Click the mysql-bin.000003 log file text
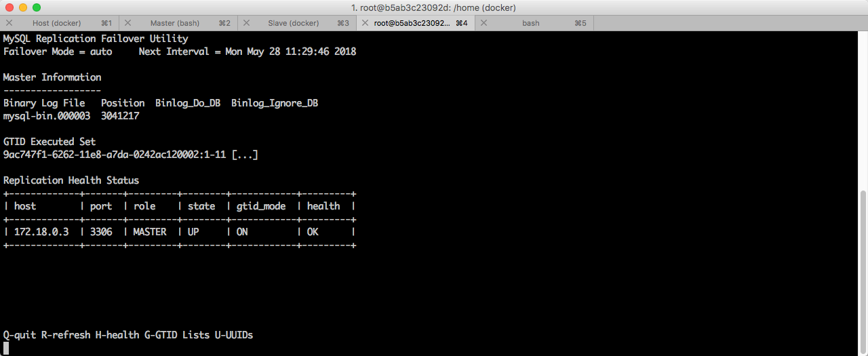Viewport: 868px width, 356px height. (x=47, y=116)
